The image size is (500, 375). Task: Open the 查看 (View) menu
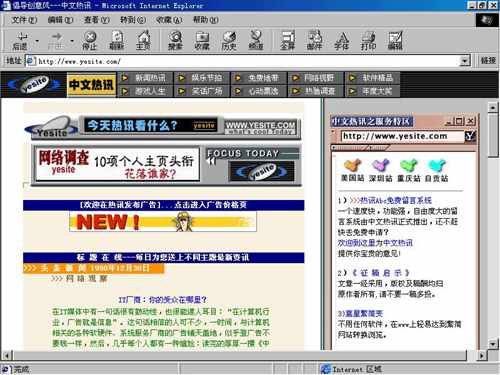(97, 20)
